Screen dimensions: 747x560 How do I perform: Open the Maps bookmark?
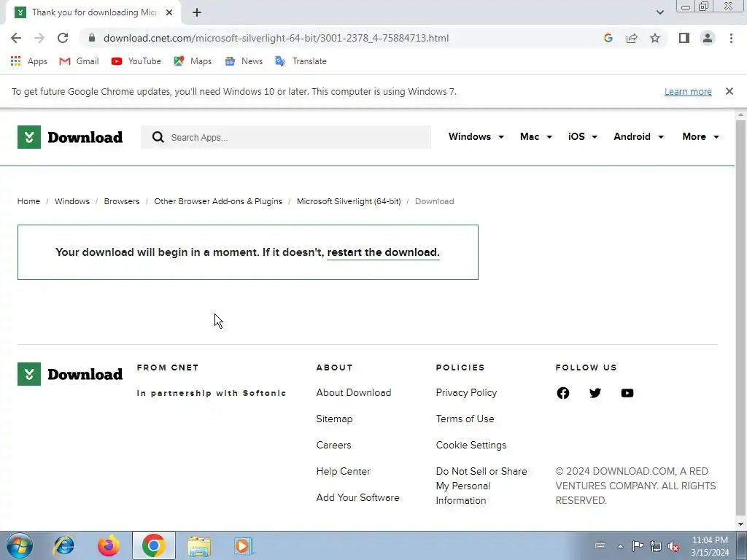[x=193, y=61]
